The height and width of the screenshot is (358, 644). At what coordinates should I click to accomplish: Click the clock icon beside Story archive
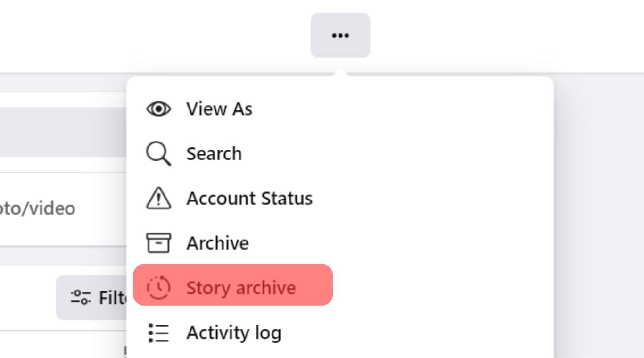[158, 288]
